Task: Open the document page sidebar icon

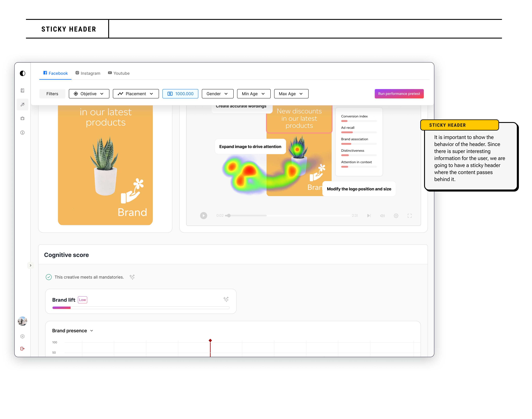Action: click(x=23, y=91)
